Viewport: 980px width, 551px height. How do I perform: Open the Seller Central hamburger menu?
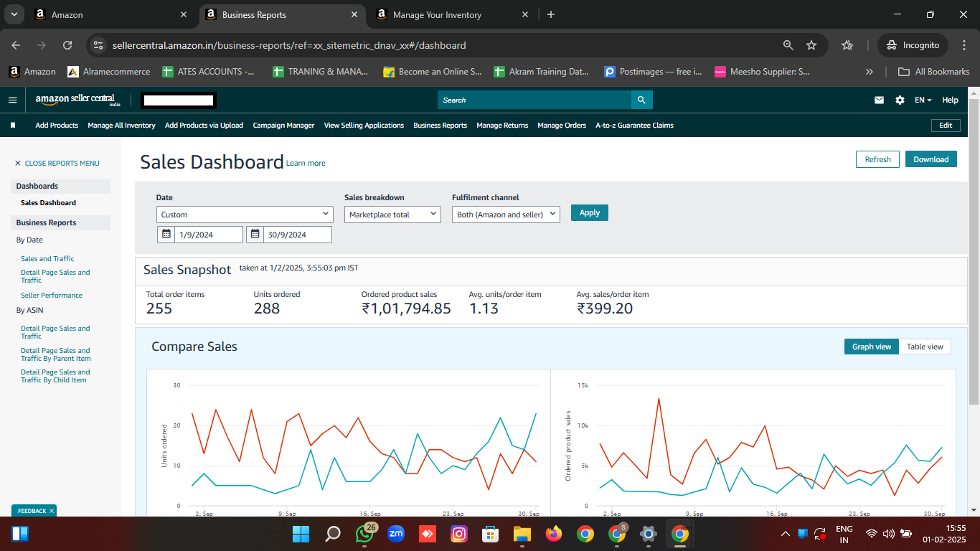[x=12, y=100]
